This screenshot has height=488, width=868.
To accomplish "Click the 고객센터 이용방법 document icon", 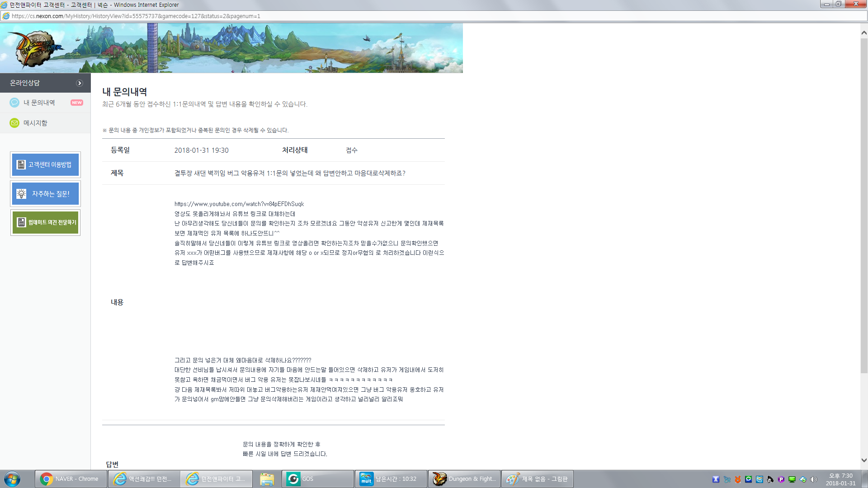I will coord(21,164).
